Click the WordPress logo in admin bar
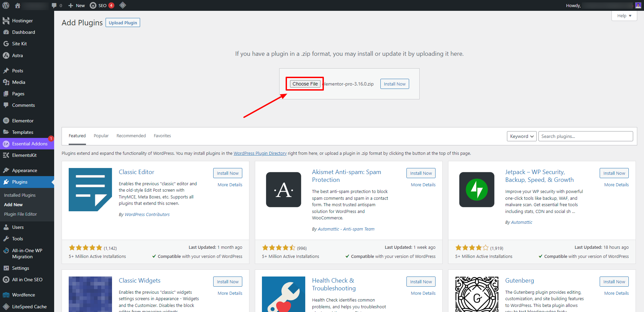The height and width of the screenshot is (312, 644). pos(6,5)
